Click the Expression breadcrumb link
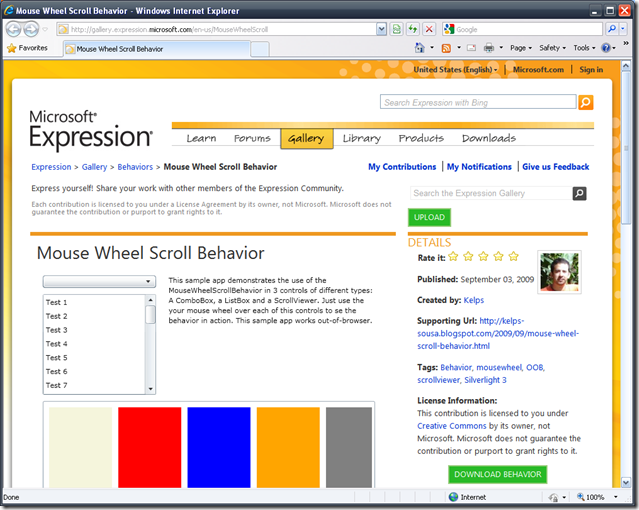Viewport: 639px width, 510px height. coord(51,167)
